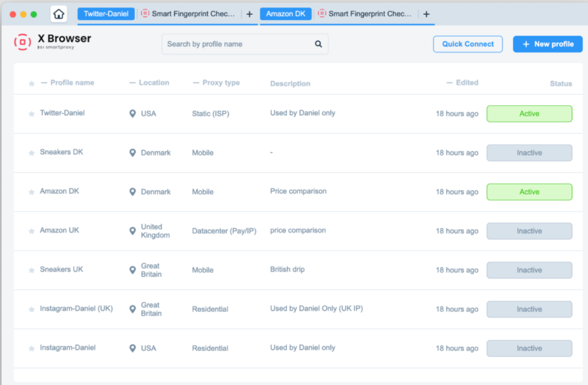The image size is (588, 385).
Task: Star the Twitter-Daniel profile as favorite
Action: tap(32, 114)
